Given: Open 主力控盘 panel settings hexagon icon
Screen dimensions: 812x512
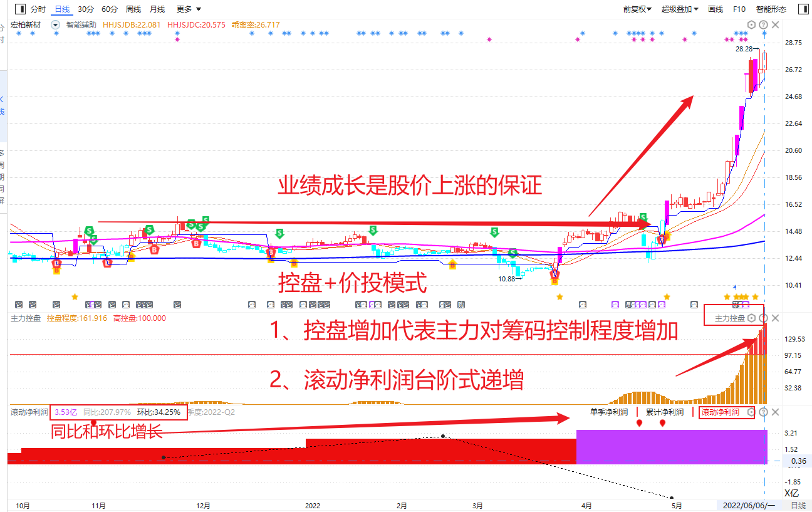Looking at the screenshot, I should coord(751,318).
